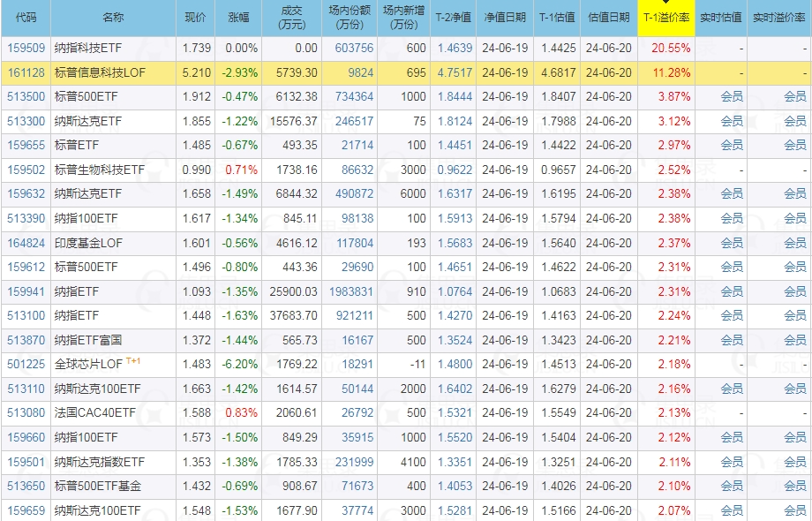Viewport: 812px width, 521px height.
Task: Sort by T-1溢价率 column header
Action: coord(666,18)
